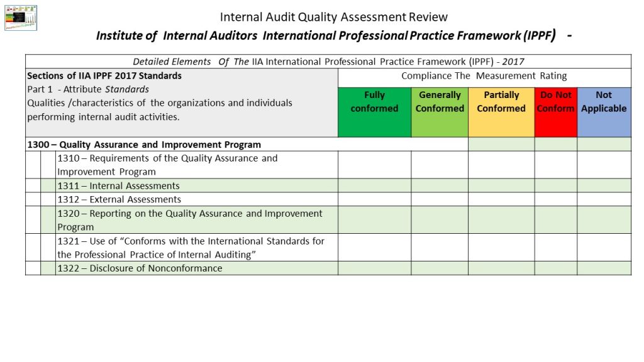The image size is (644, 362).
Task: Select the yellow "Partially Conformed" header cell
Action: coord(501,112)
